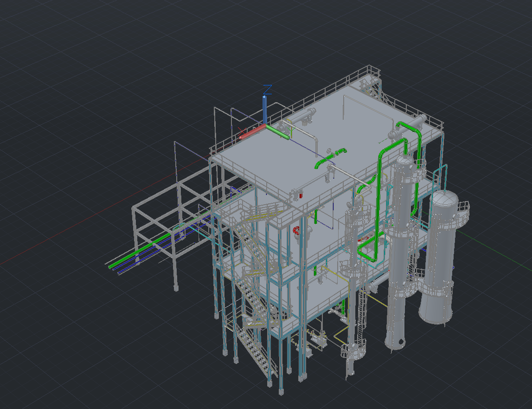This screenshot has width=532, height=409.
Task: Click the red X axis of the UCS gizmo
Action: click(x=252, y=131)
